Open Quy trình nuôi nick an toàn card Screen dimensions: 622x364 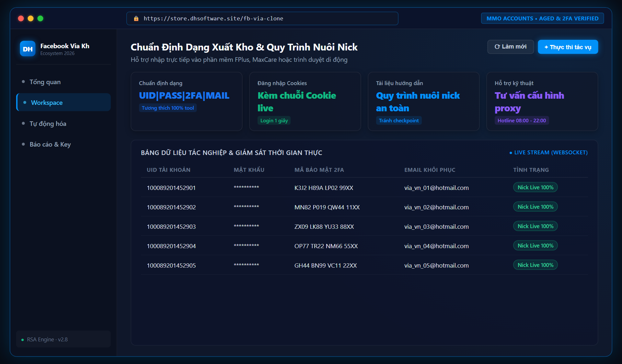pos(423,102)
